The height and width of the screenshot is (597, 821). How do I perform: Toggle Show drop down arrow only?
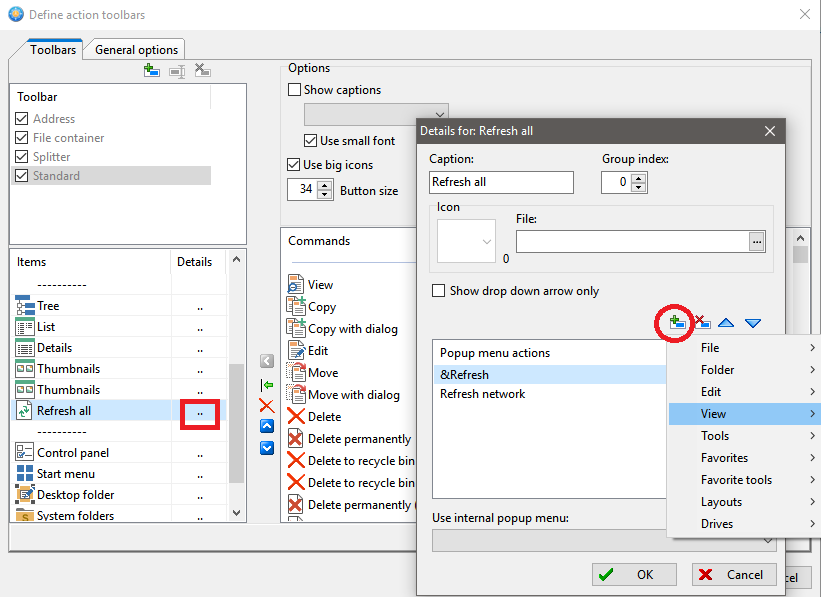tap(438, 291)
